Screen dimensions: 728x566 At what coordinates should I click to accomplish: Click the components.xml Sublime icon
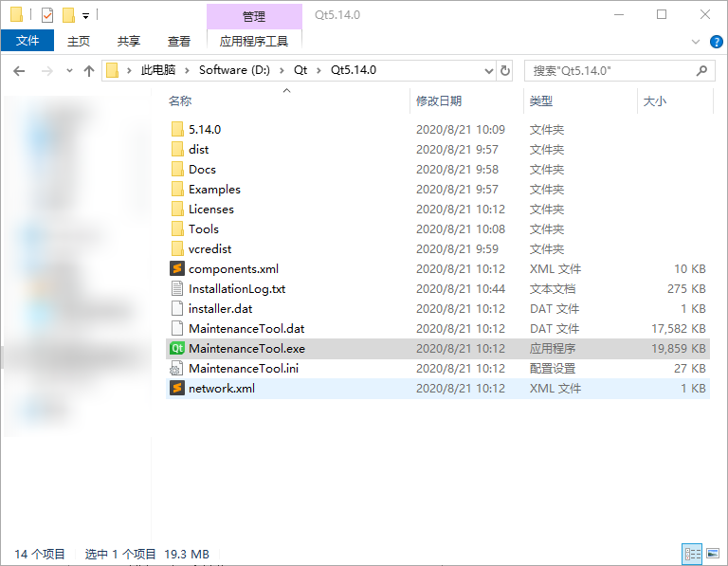[x=177, y=269]
